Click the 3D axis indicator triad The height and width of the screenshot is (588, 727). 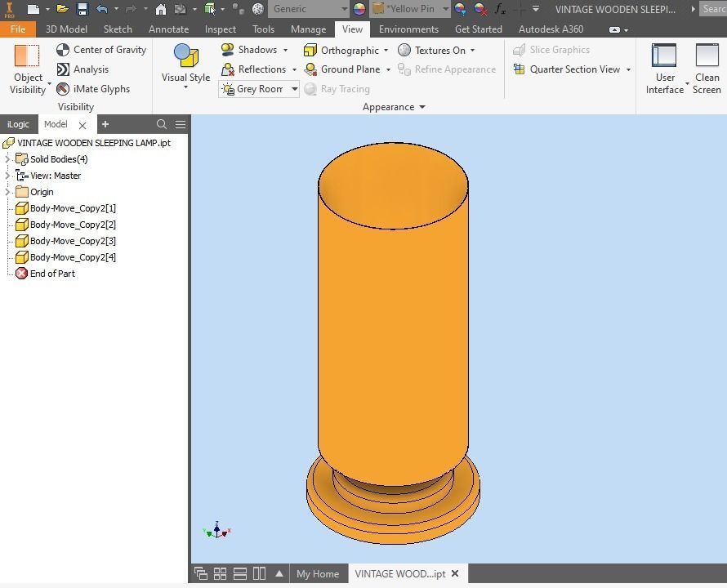point(217,531)
